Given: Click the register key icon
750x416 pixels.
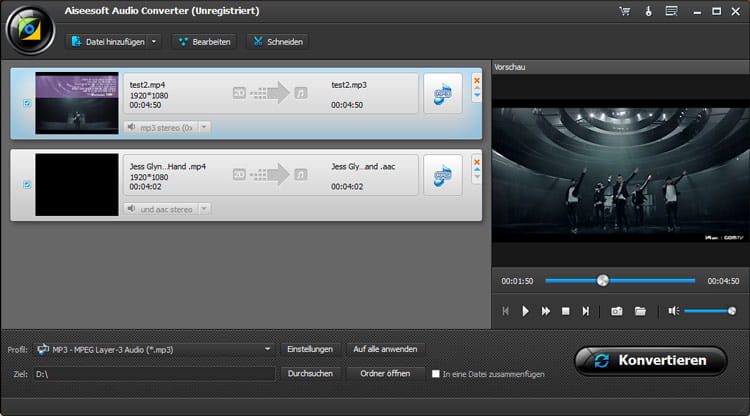Looking at the screenshot, I should pyautogui.click(x=648, y=11).
